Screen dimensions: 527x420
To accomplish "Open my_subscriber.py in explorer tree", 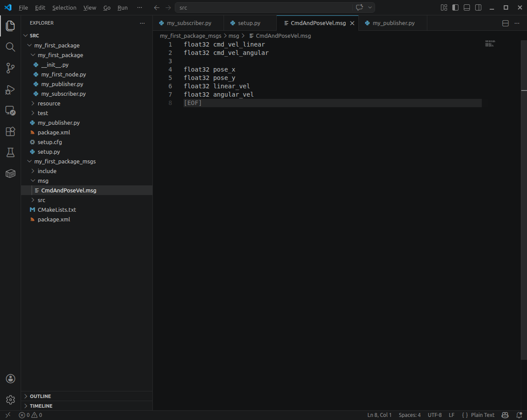I will tap(63, 94).
